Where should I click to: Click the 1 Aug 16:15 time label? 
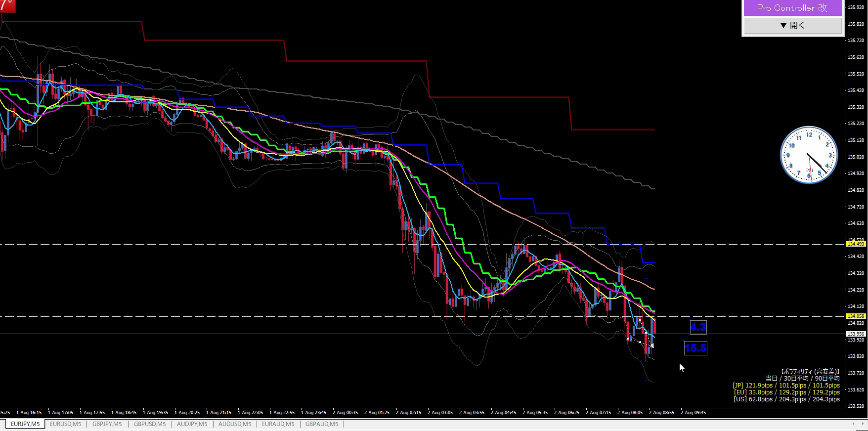pyautogui.click(x=29, y=413)
